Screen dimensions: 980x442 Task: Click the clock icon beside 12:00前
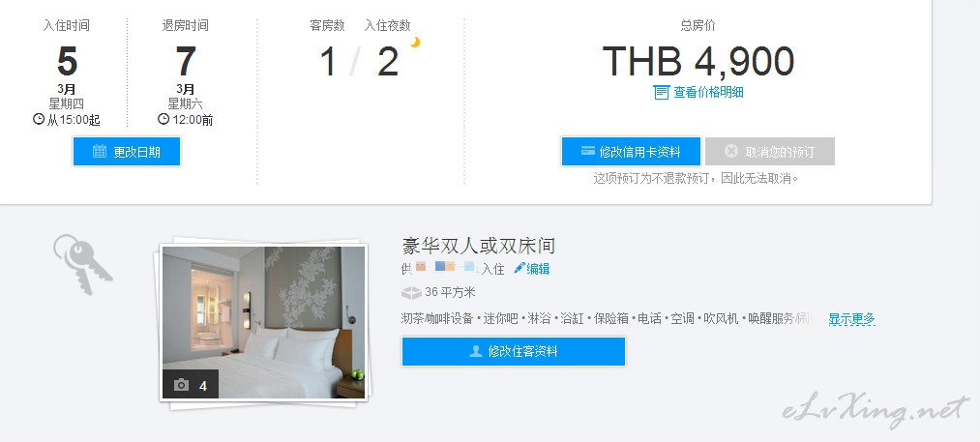[x=163, y=119]
